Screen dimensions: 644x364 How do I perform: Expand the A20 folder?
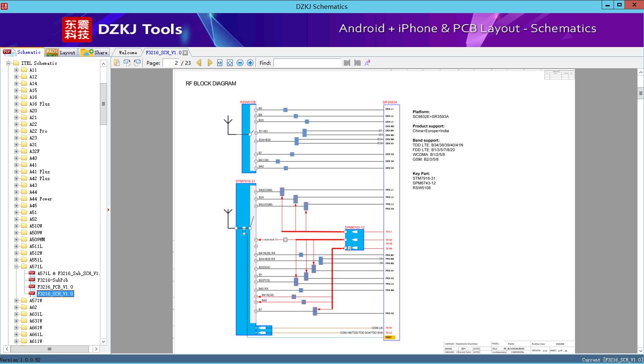[16, 111]
